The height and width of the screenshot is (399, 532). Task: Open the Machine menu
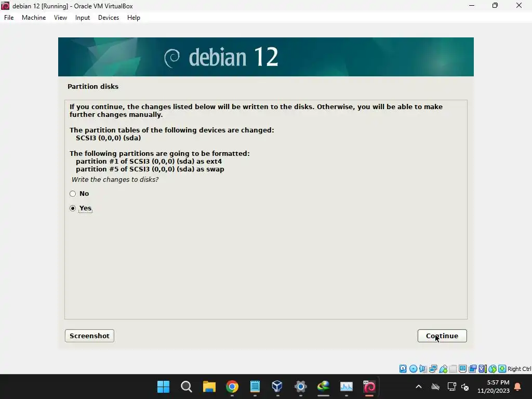[34, 18]
